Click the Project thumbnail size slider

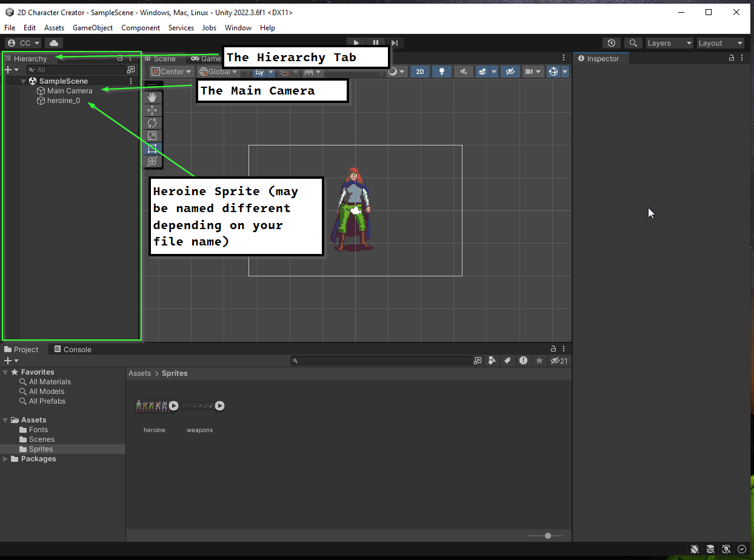pyautogui.click(x=547, y=536)
